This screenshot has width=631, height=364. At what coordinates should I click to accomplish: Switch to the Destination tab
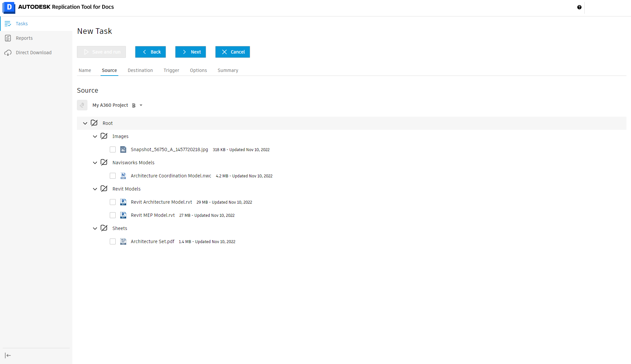coord(140,70)
